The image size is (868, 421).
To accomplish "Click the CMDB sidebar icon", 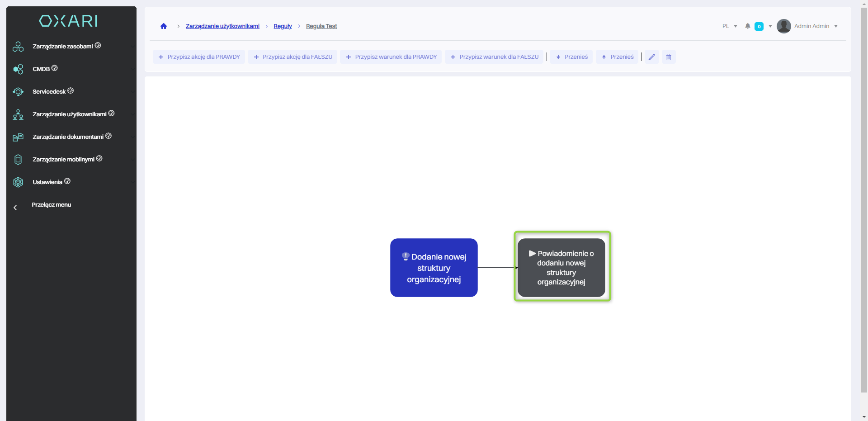I will (18, 69).
